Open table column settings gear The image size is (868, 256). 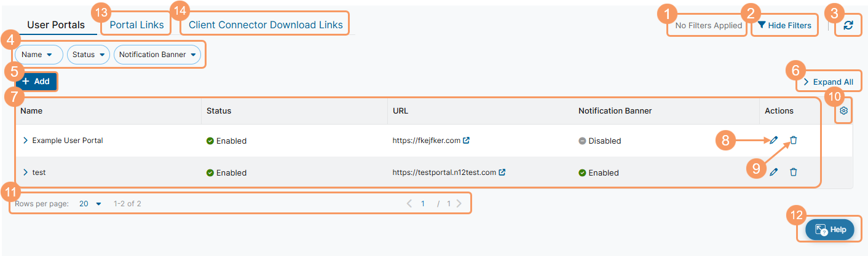point(843,111)
